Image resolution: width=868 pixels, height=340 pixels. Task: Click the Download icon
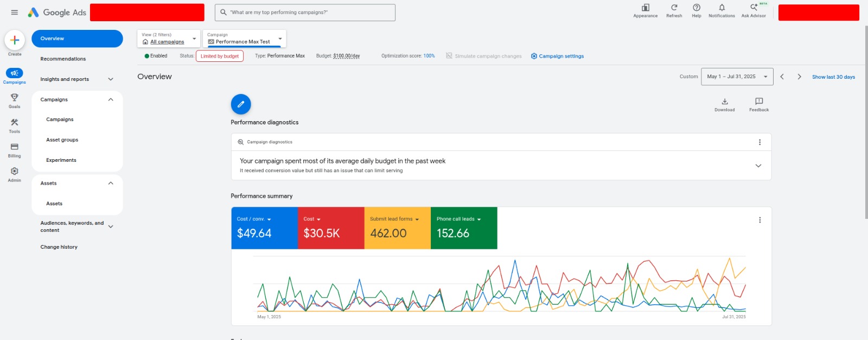[725, 102]
